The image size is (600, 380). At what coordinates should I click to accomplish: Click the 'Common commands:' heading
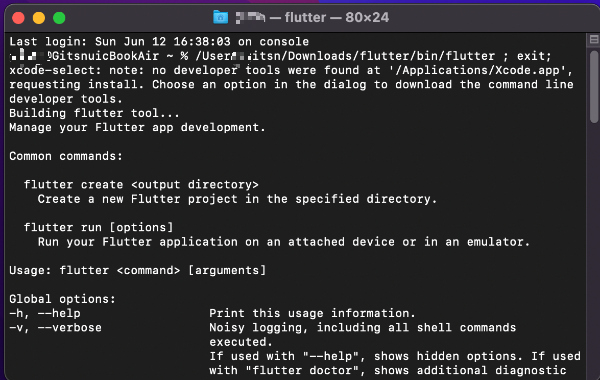(66, 156)
